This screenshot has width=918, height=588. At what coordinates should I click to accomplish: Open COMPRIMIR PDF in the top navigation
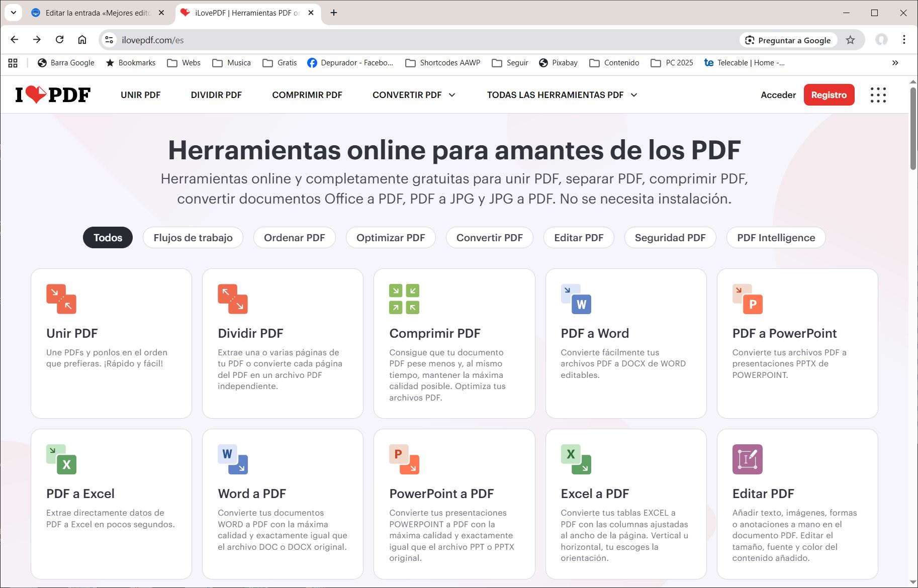click(307, 95)
